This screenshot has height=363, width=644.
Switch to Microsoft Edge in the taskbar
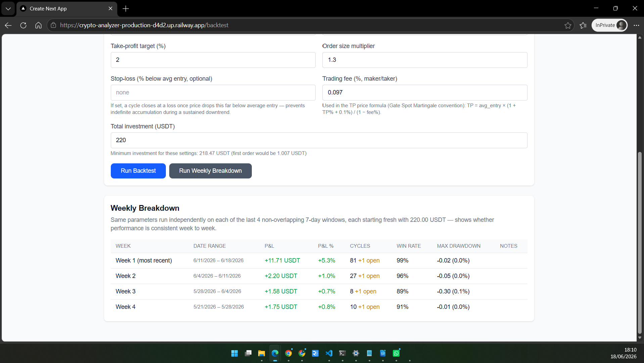[275, 353]
